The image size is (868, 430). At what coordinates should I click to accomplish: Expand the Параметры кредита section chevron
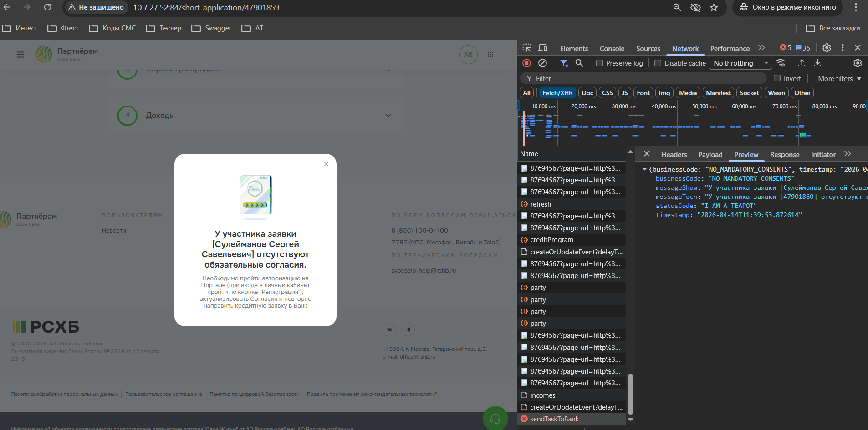(x=388, y=70)
